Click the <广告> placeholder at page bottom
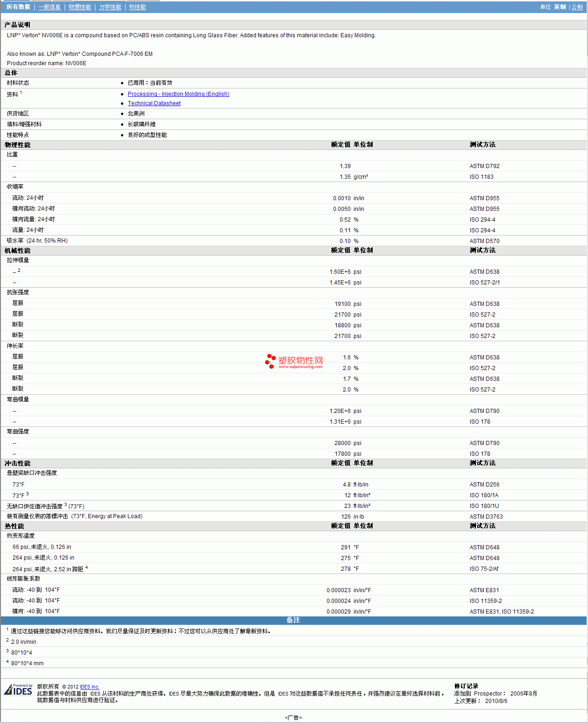This screenshot has width=588, height=723. click(x=294, y=718)
